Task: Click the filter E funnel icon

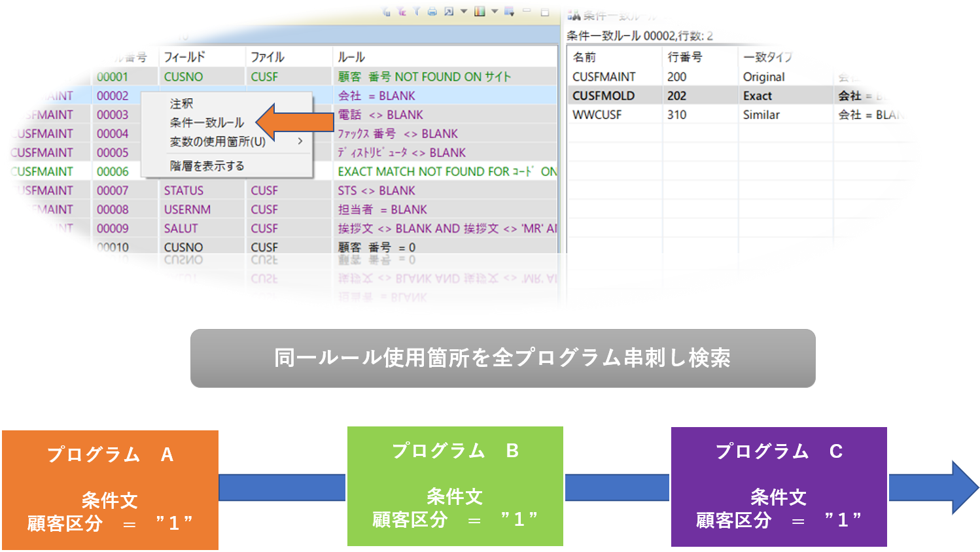Action: (x=402, y=11)
